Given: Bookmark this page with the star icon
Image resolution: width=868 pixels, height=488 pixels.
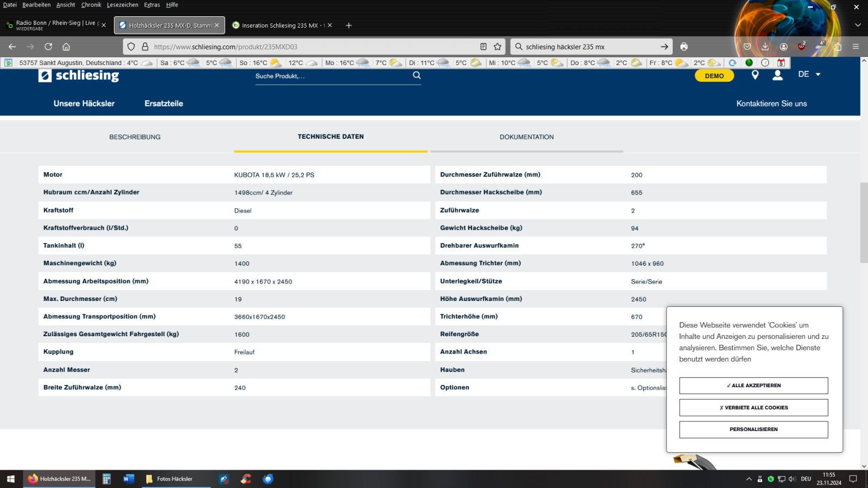Looking at the screenshot, I should coord(497,47).
